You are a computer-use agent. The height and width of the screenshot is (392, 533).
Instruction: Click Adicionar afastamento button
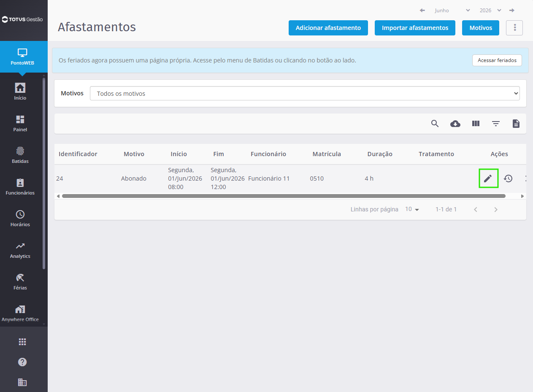point(328,28)
